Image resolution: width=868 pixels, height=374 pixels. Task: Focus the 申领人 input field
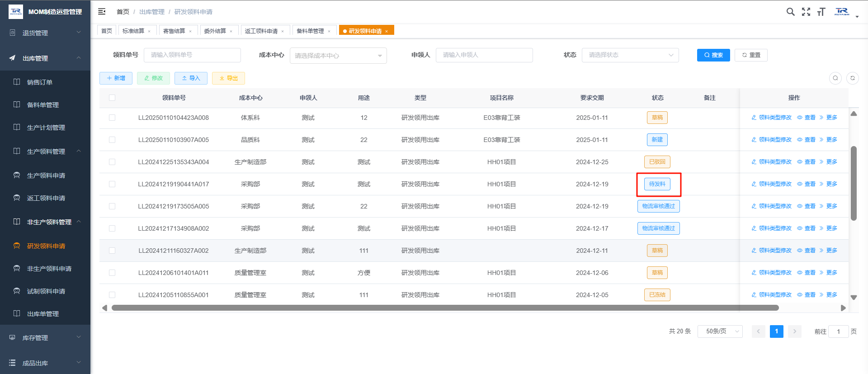484,55
